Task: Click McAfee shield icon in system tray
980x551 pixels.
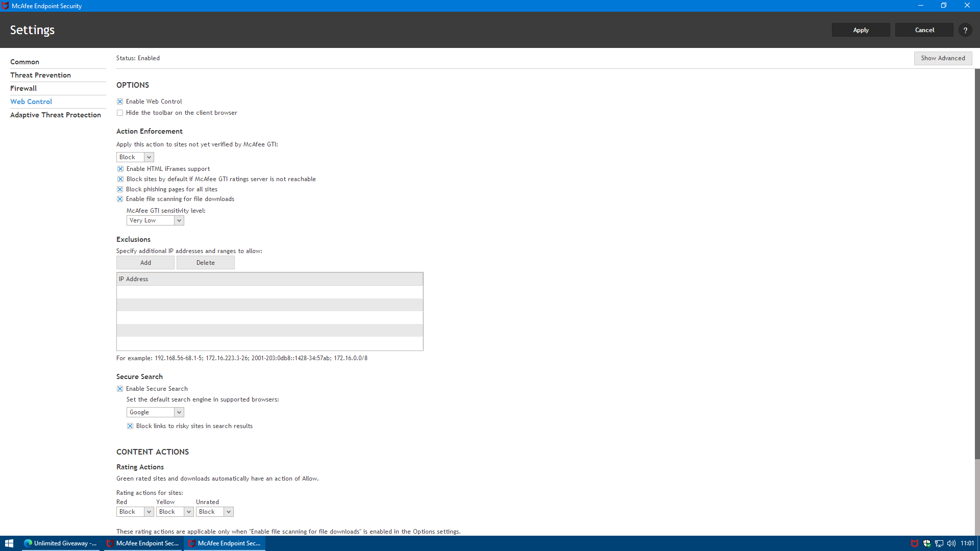Action: [x=914, y=543]
